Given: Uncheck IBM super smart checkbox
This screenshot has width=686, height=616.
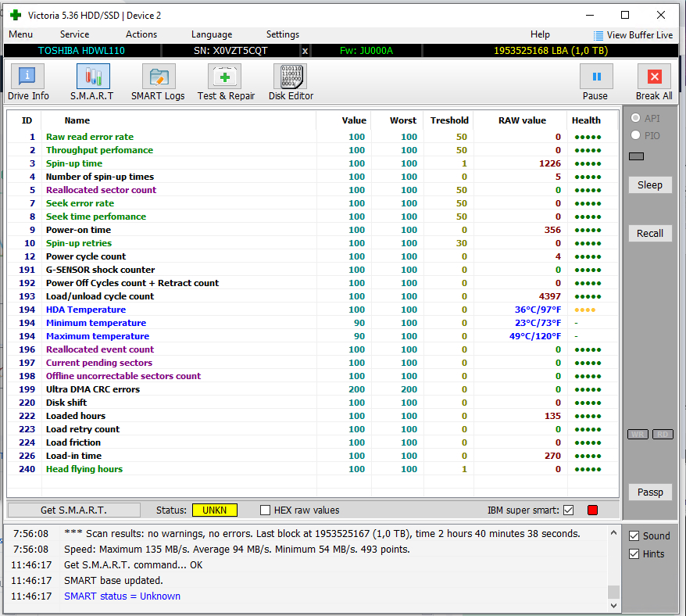Looking at the screenshot, I should click(x=568, y=510).
